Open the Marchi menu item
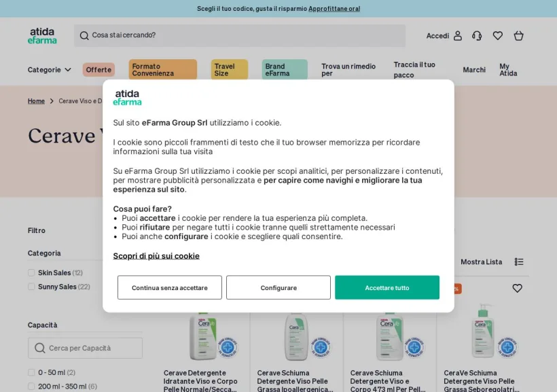The width and height of the screenshot is (557, 392). click(474, 70)
